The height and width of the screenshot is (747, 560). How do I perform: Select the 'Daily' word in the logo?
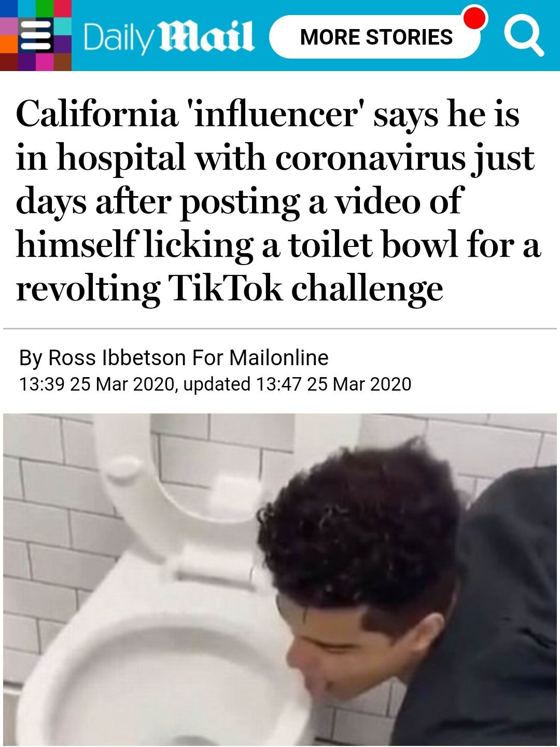click(116, 38)
